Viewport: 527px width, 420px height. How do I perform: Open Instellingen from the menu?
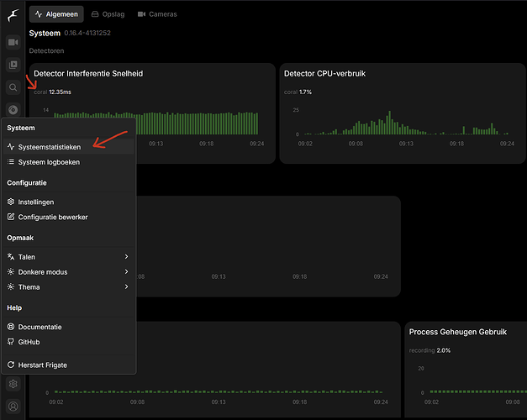[35, 202]
